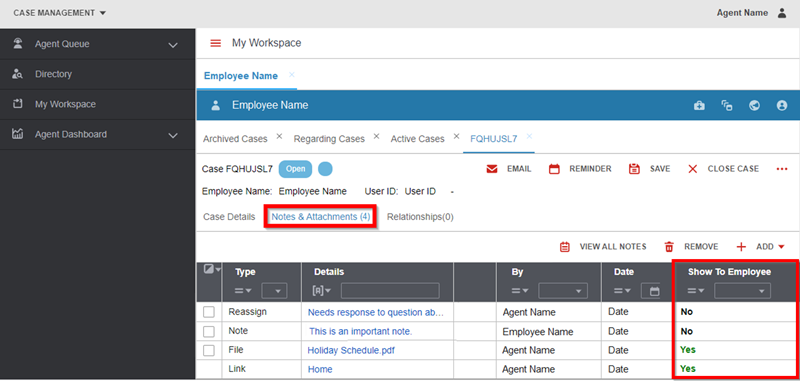
Task: Close the Employee Name workspace tab
Action: coord(292,74)
